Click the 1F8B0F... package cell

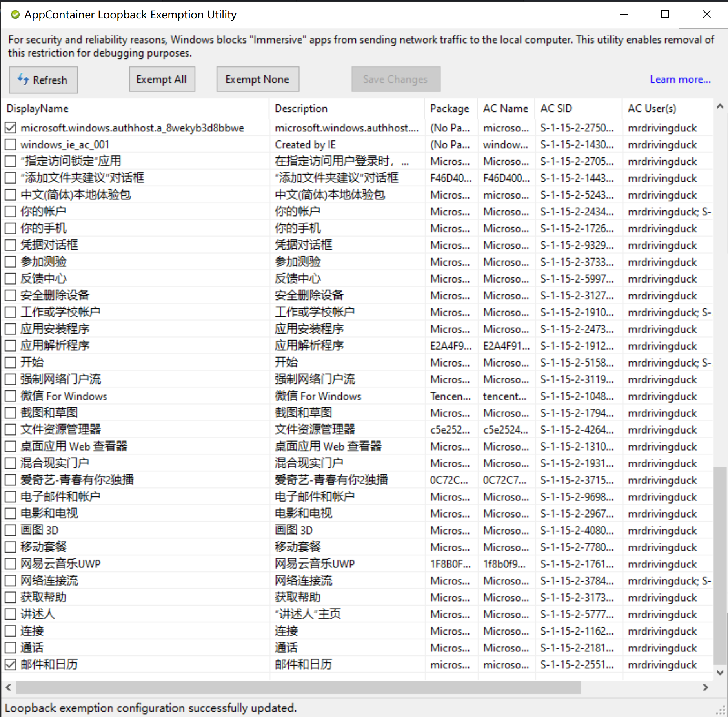450,564
